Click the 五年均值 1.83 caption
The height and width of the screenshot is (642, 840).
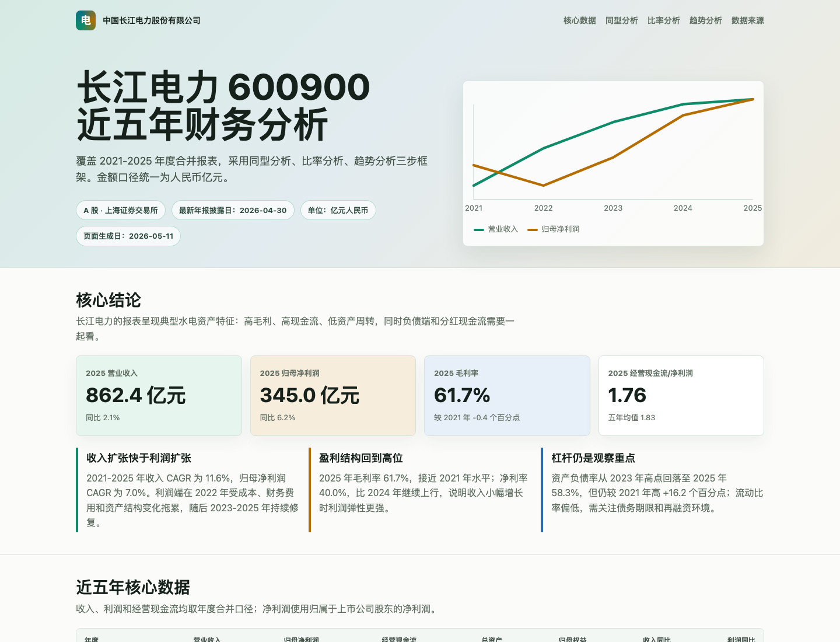[632, 418]
